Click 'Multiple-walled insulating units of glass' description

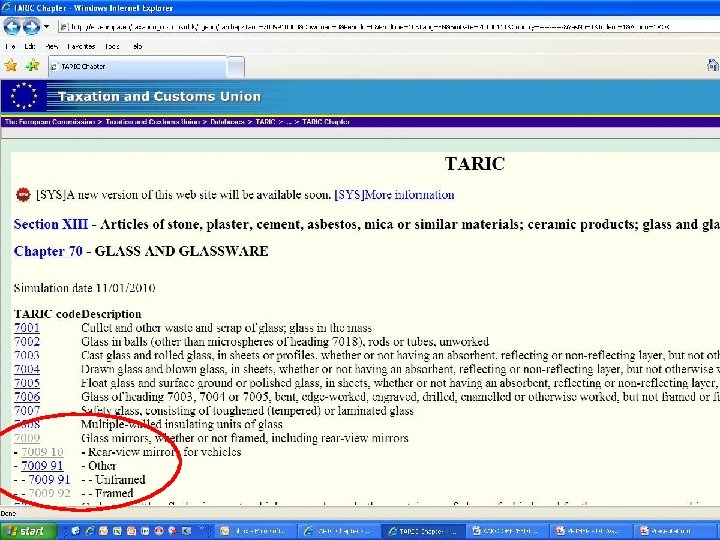tap(182, 424)
